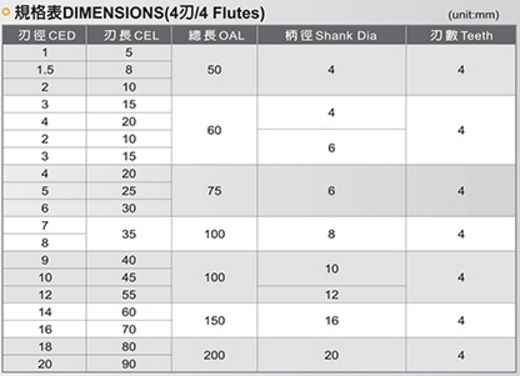Click the CEL cell showing 90
The image size is (520, 376).
(x=129, y=364)
